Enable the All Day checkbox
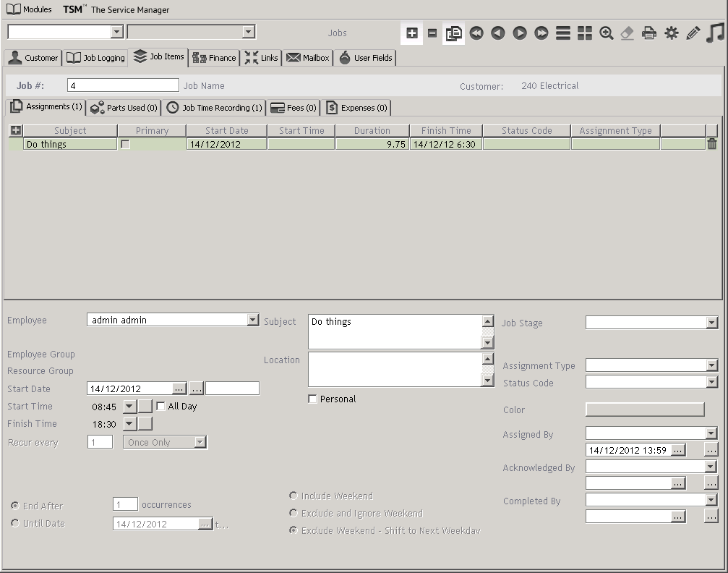Screen dimensions: 728x573 tap(161, 407)
